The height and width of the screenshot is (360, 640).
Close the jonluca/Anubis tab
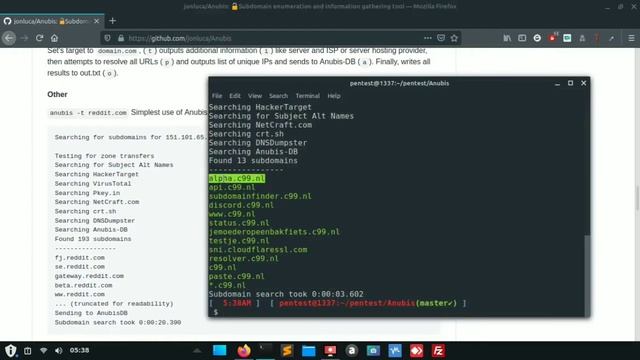97,21
